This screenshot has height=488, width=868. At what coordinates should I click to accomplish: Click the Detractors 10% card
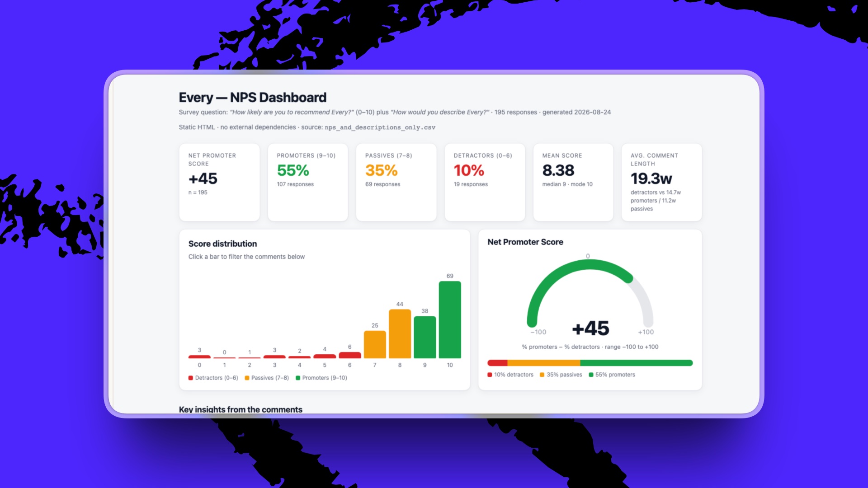[485, 182]
